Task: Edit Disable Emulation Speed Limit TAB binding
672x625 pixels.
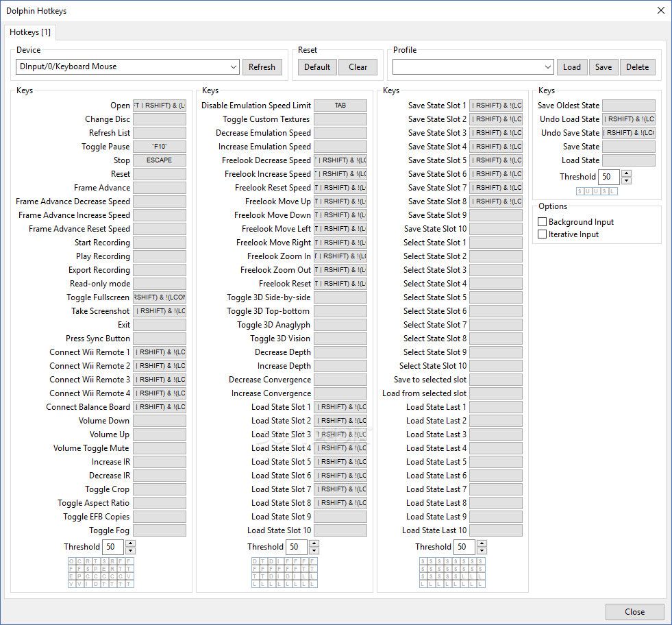Action: [340, 106]
